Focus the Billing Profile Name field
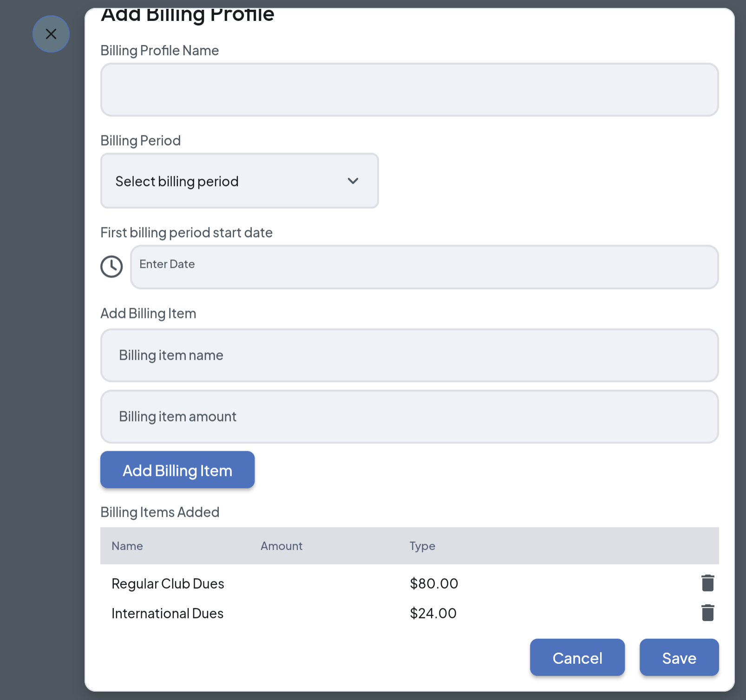Image resolution: width=746 pixels, height=700 pixels. click(x=409, y=90)
